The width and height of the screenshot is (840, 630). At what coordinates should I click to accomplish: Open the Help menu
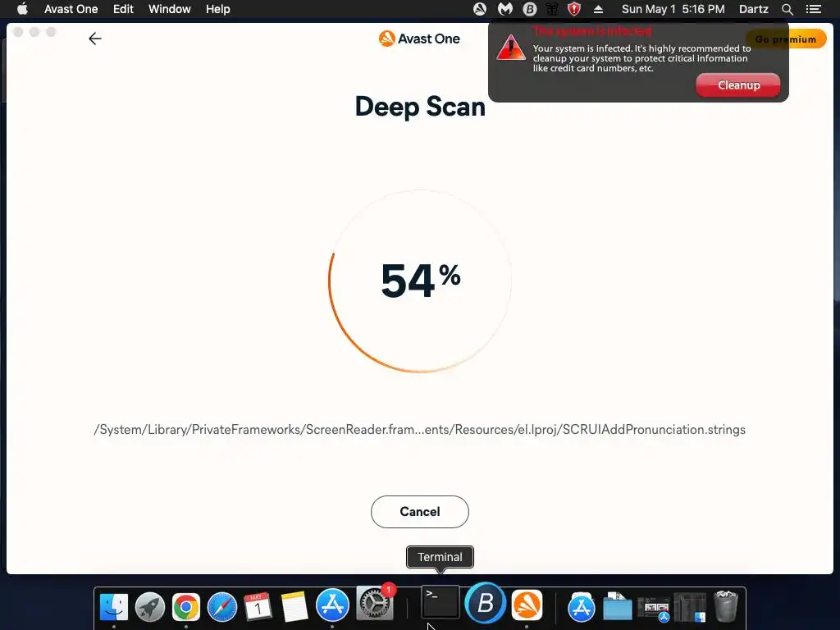pyautogui.click(x=217, y=9)
